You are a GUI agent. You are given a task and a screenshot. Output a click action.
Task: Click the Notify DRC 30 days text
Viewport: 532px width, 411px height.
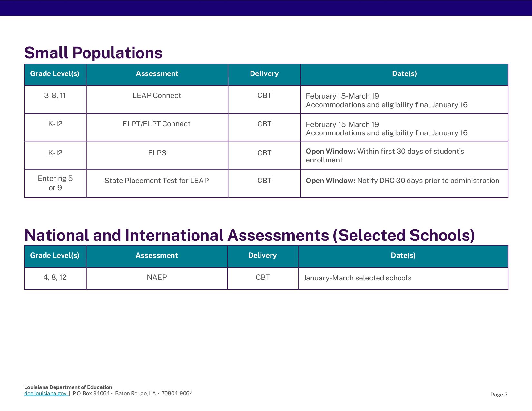click(428, 181)
